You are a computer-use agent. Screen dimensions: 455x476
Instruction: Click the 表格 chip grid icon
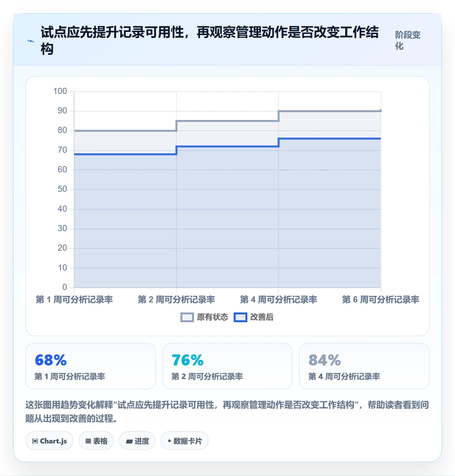click(x=88, y=441)
